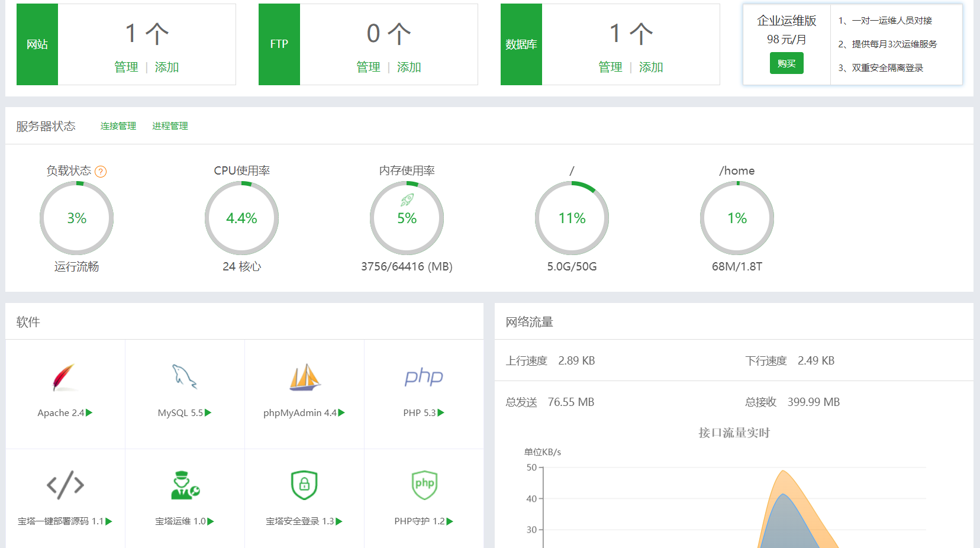Click the 运行流畅 status text

pos(76,266)
